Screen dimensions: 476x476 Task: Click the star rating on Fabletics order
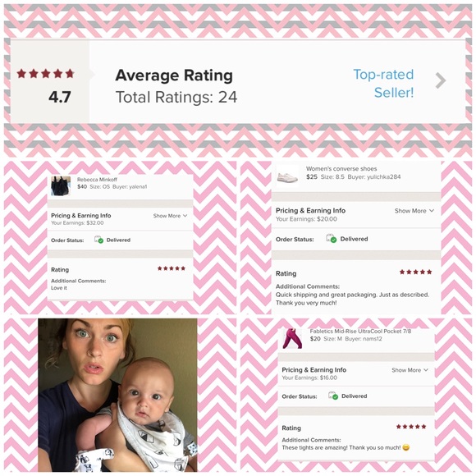[x=411, y=427]
